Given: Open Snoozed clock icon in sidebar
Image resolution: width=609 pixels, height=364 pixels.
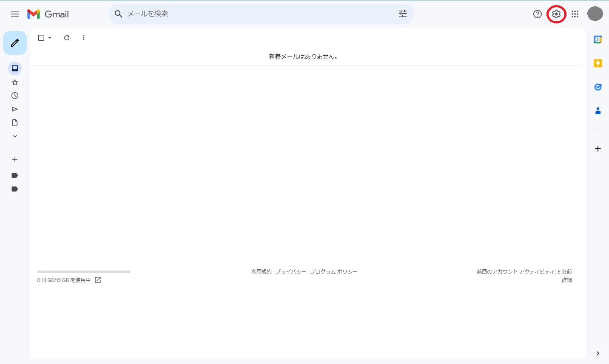Looking at the screenshot, I should point(15,96).
